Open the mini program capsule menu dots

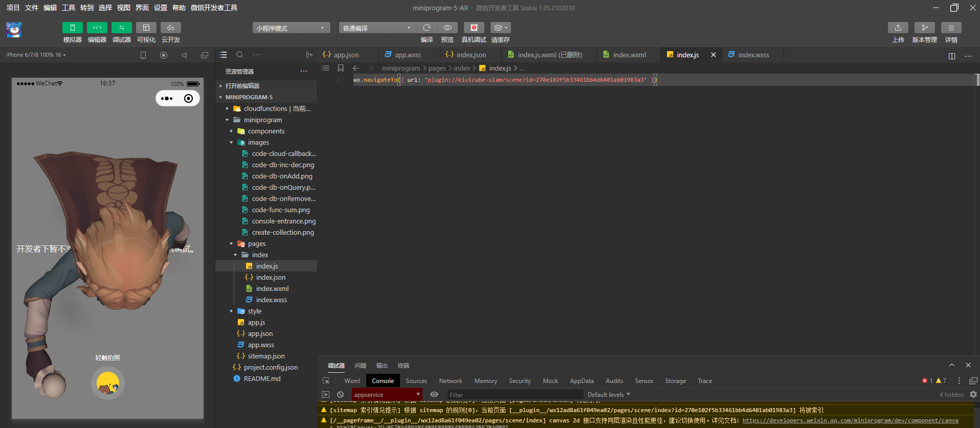[x=167, y=98]
